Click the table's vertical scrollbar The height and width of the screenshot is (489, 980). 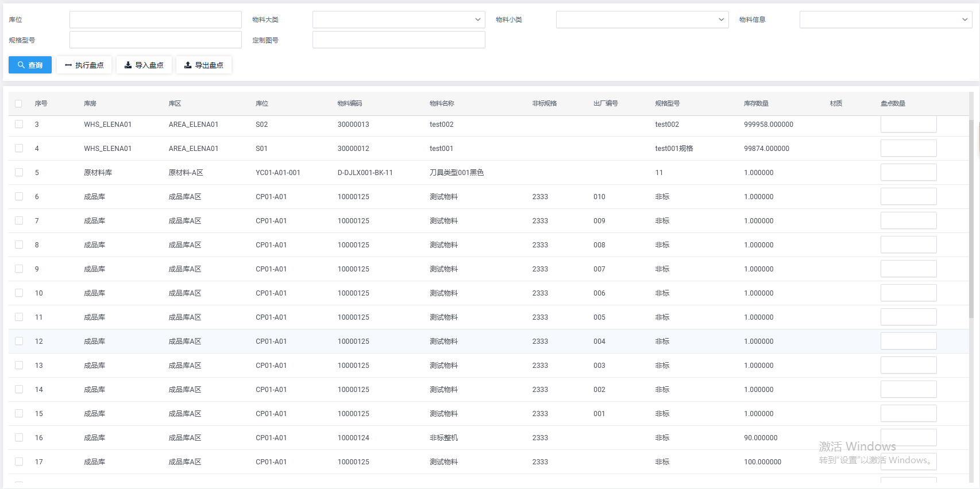(971, 218)
